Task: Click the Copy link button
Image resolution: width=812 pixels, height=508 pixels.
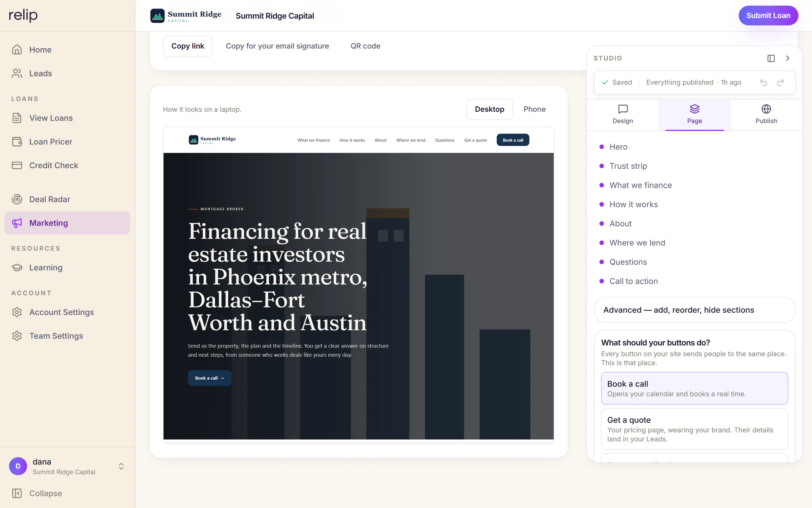Action: (x=188, y=46)
